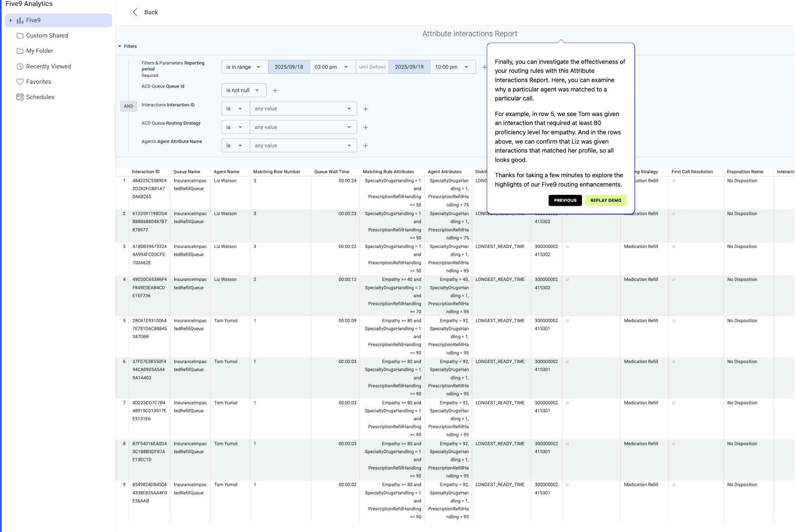Open Recently Viewed clock item
This screenshot has width=795, height=532.
[48, 66]
